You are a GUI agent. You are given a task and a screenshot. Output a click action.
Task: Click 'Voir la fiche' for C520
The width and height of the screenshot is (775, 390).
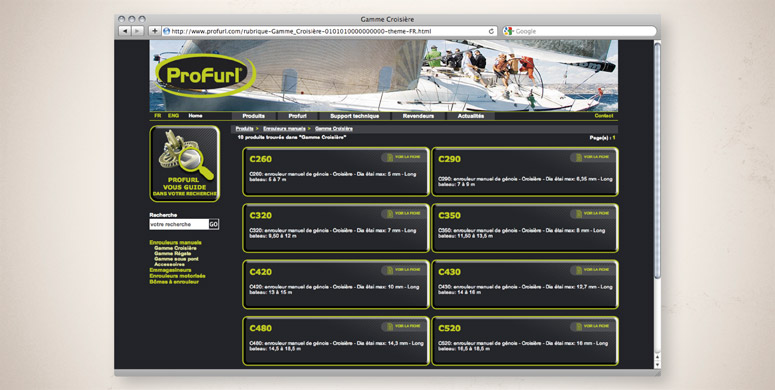pos(592,326)
